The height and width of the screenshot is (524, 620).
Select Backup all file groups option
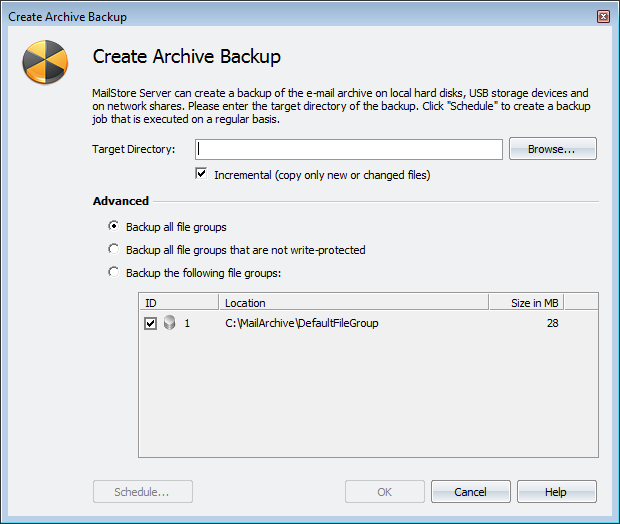click(x=114, y=227)
